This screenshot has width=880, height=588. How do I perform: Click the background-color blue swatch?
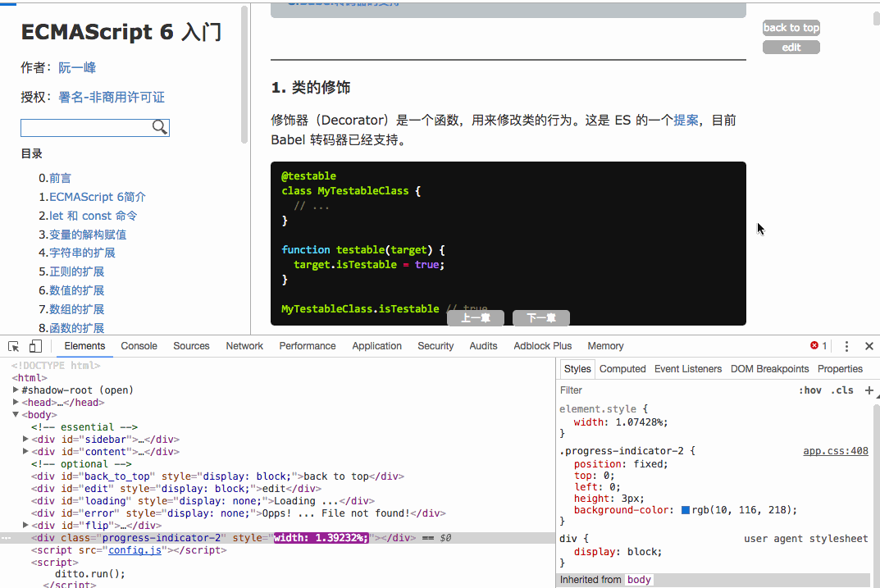coord(686,510)
